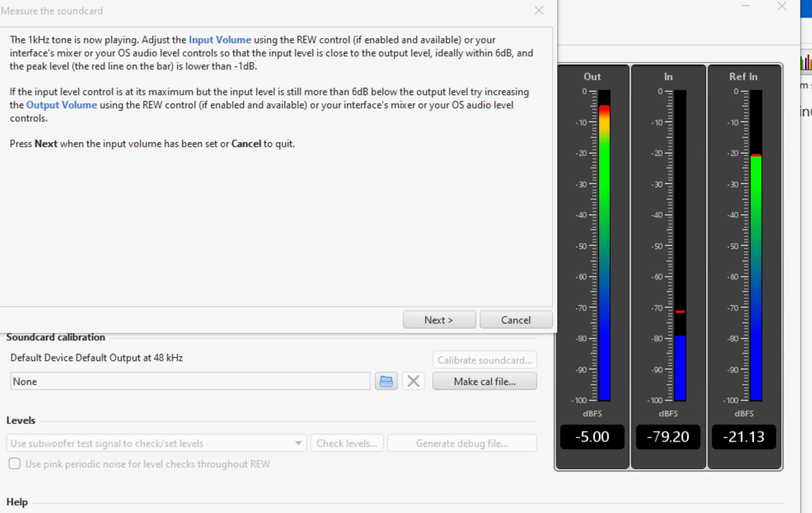Click the Make cal file button
This screenshot has width=812, height=513.
click(x=484, y=381)
